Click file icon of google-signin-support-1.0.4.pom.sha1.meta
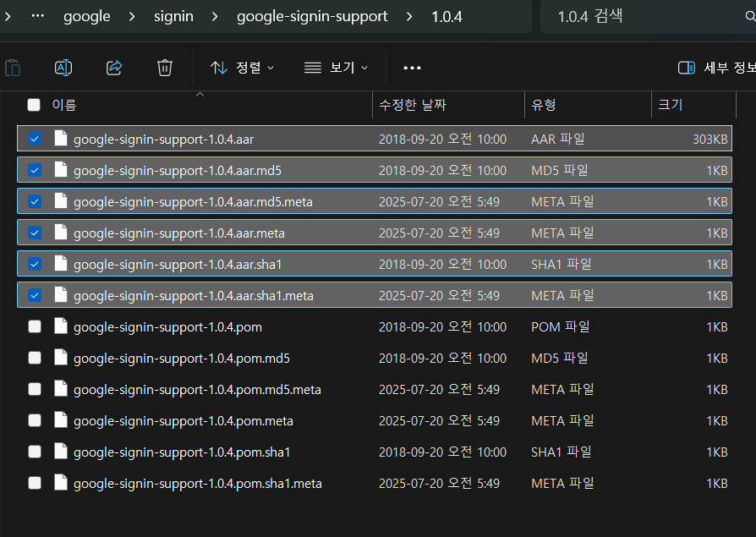The image size is (756, 537). pyautogui.click(x=61, y=483)
